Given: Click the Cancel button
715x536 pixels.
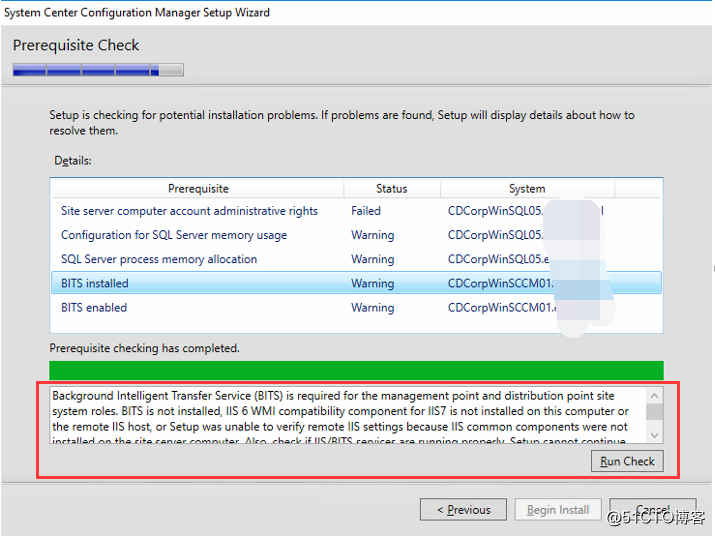Looking at the screenshot, I should click(x=653, y=509).
